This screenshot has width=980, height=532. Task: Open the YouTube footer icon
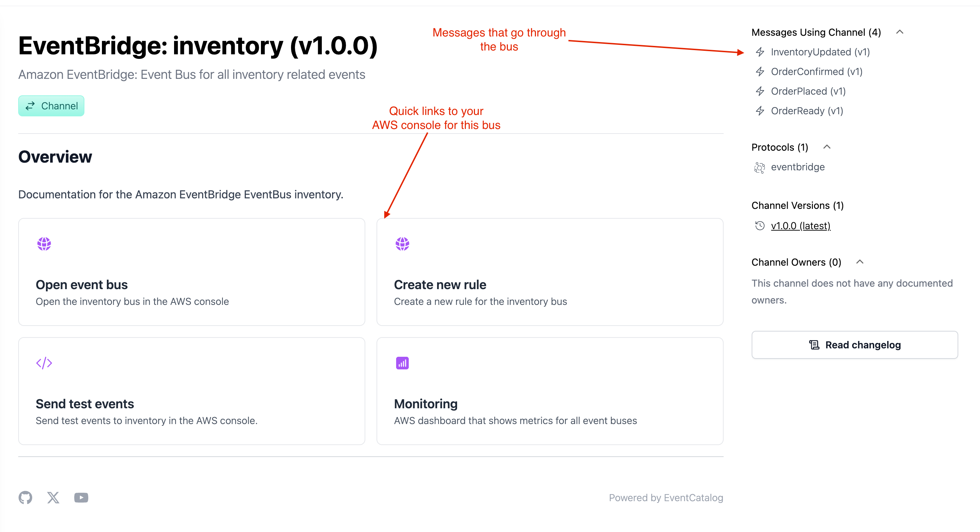(x=81, y=497)
